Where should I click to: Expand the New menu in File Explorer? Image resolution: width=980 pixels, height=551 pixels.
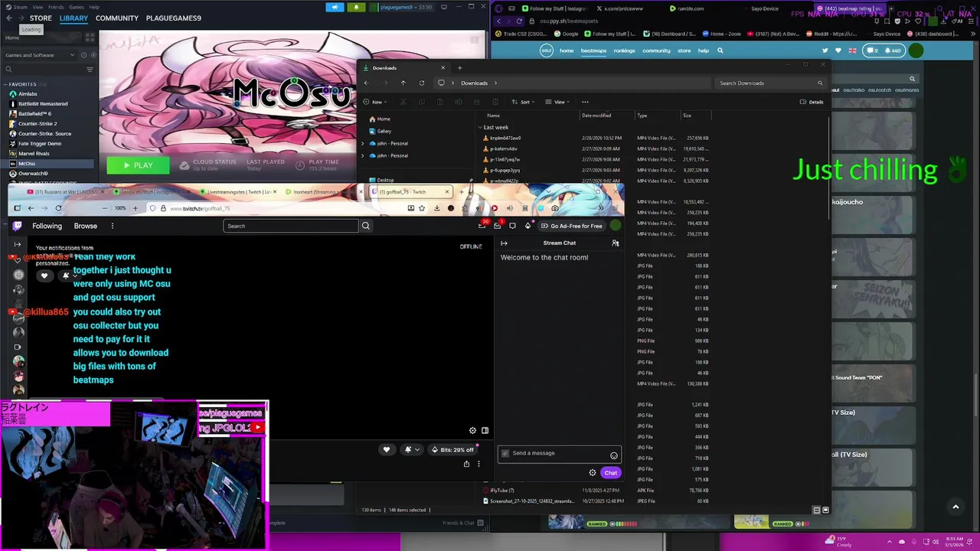(x=374, y=102)
